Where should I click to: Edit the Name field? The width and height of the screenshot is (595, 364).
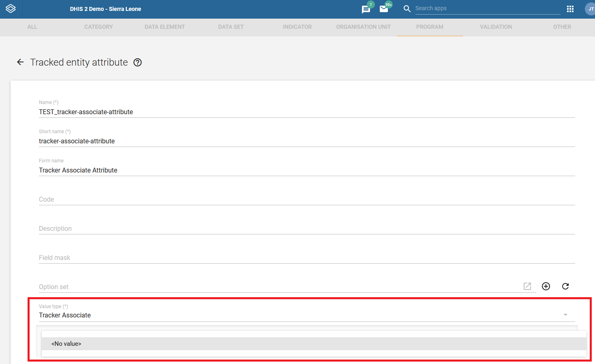(x=307, y=112)
